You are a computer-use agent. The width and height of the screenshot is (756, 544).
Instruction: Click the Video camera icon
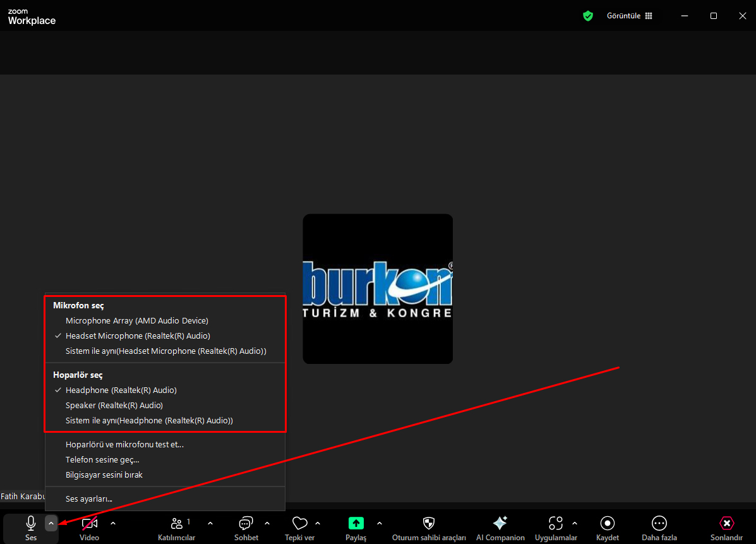89,524
